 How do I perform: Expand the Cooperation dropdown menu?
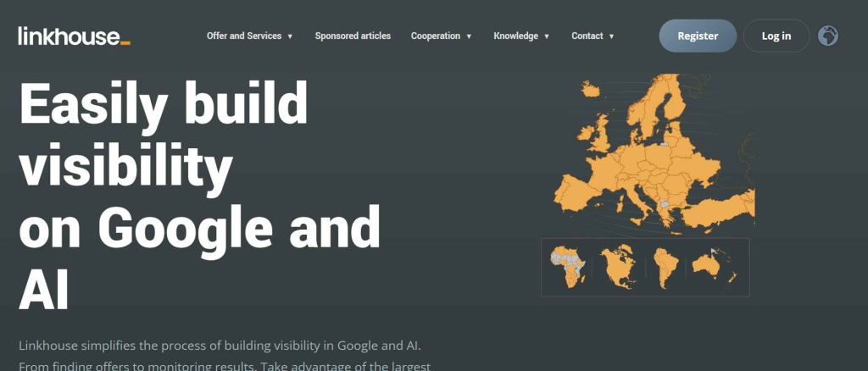pos(441,36)
